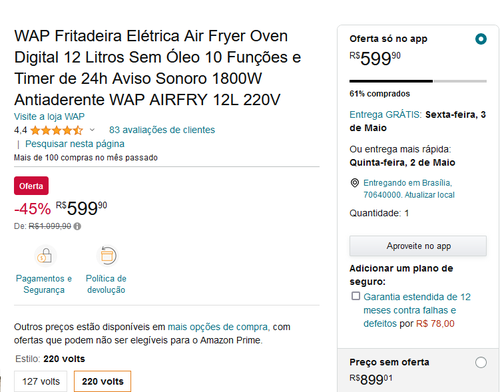Screen dimensions: 500x392
Task: Choose the 220 volts style option
Action: pyautogui.click(x=103, y=381)
